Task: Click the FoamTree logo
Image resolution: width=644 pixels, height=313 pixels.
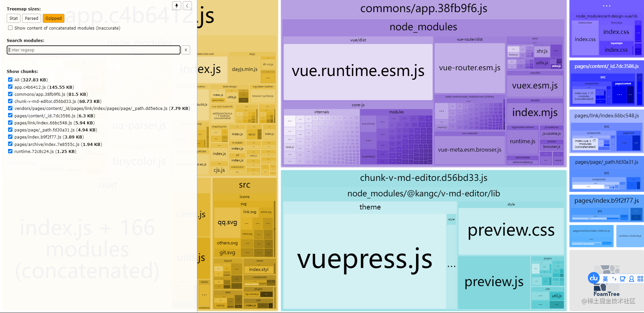Action: (x=606, y=281)
